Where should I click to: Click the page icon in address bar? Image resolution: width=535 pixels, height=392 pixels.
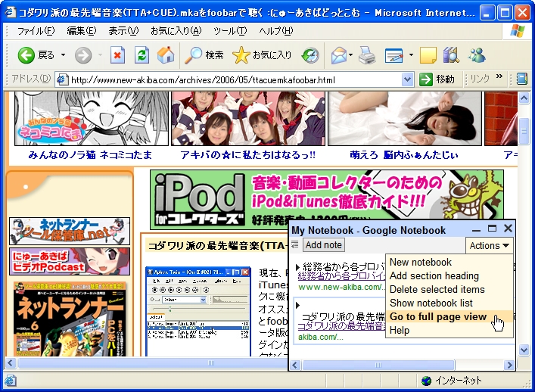62,79
